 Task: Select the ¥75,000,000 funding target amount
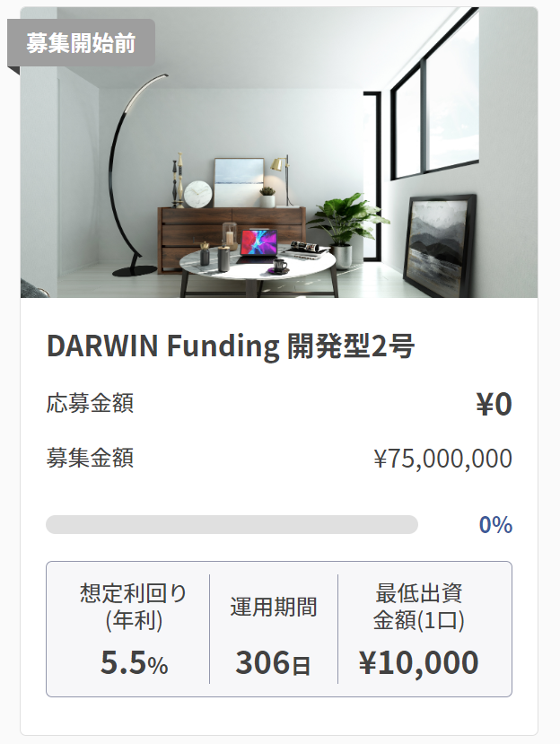pyautogui.click(x=442, y=459)
